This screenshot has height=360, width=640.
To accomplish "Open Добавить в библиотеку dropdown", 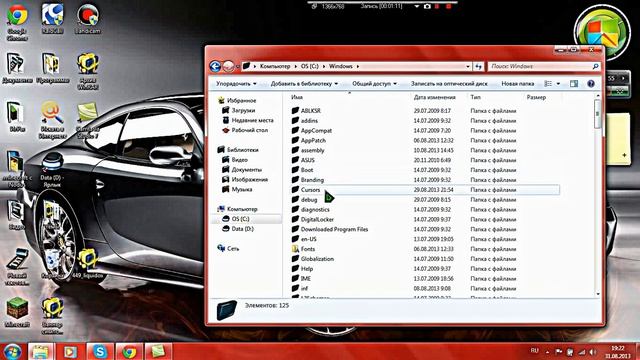I will (x=304, y=84).
